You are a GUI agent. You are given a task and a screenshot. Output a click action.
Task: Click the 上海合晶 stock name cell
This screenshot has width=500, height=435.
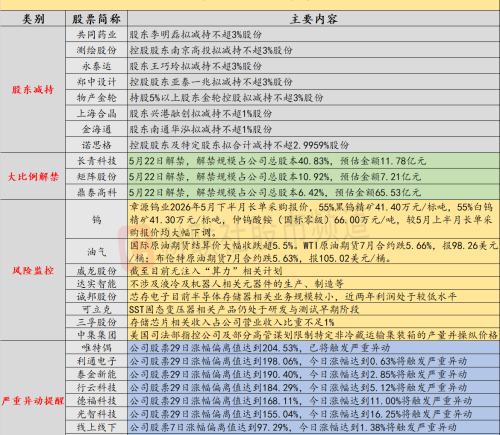pos(96,113)
